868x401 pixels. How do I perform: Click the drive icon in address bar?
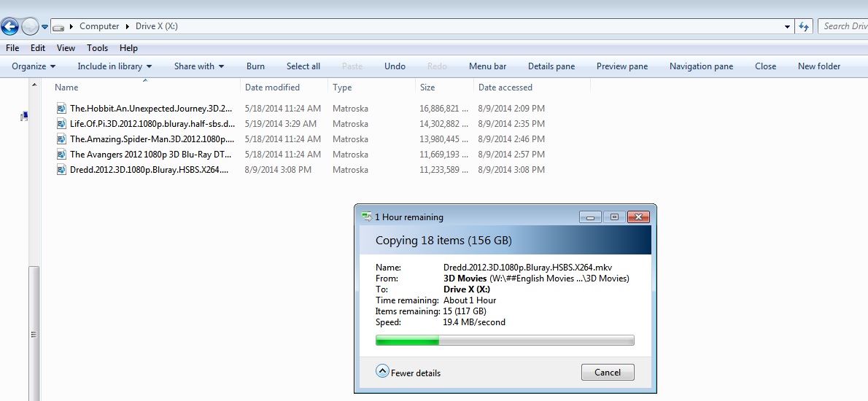tap(58, 26)
